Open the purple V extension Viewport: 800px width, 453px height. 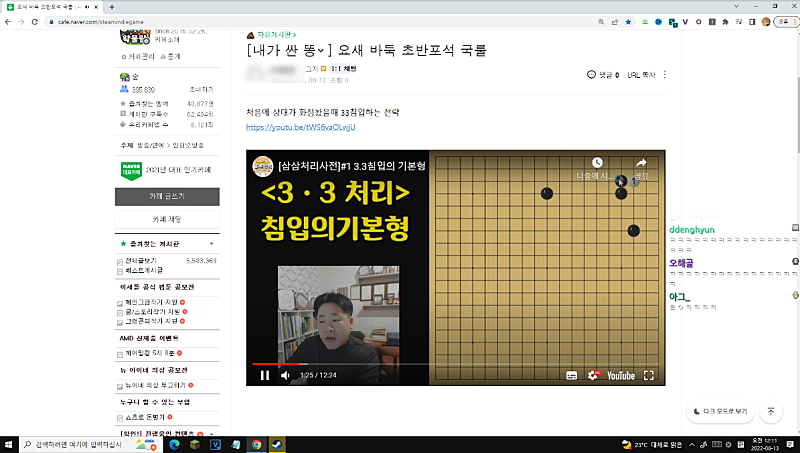(685, 22)
